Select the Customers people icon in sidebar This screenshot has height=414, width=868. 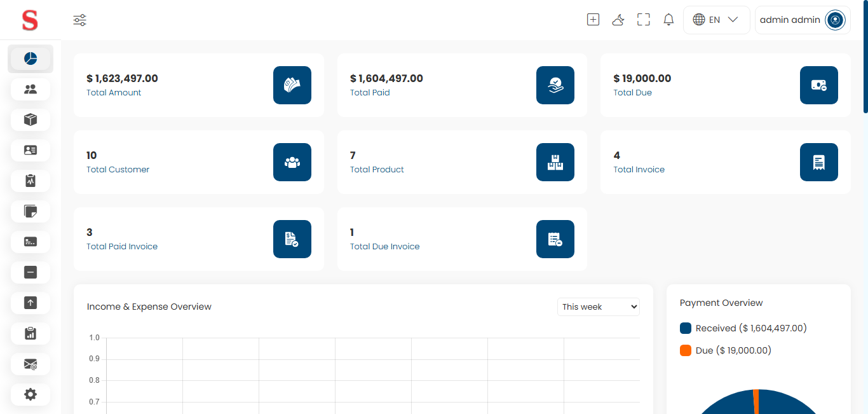pyautogui.click(x=30, y=89)
